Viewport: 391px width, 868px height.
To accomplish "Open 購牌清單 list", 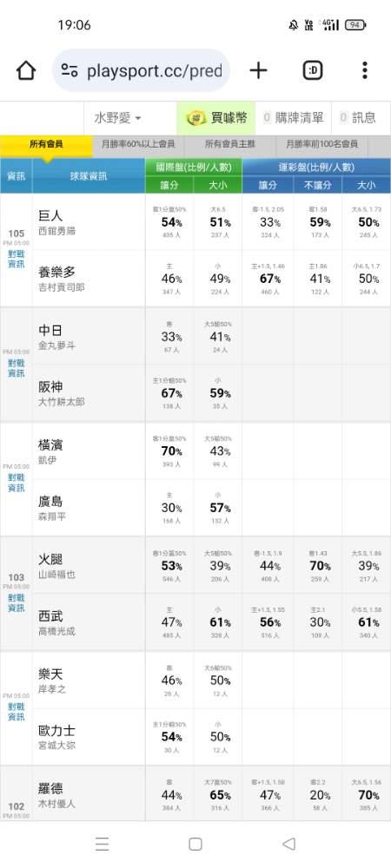I will [293, 117].
